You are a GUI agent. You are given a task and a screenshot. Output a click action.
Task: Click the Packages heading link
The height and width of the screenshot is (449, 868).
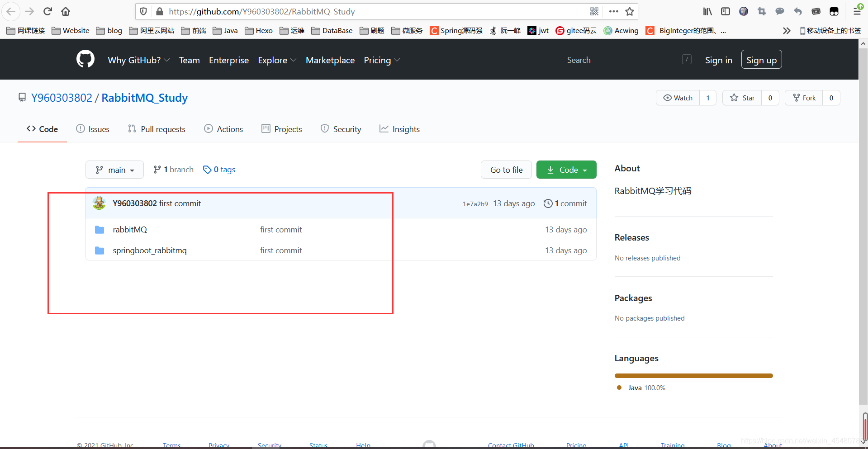point(633,298)
